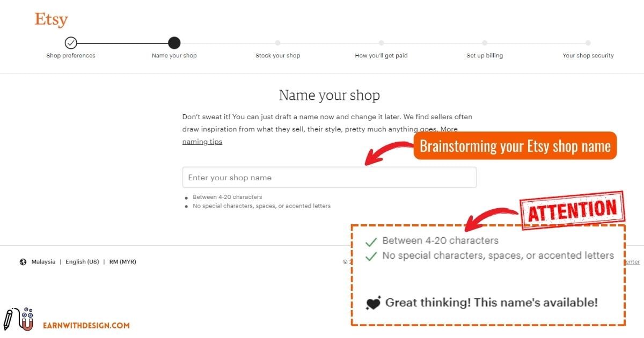Click the dot for Your shop security step
This screenshot has width=644, height=338.
pos(588,43)
